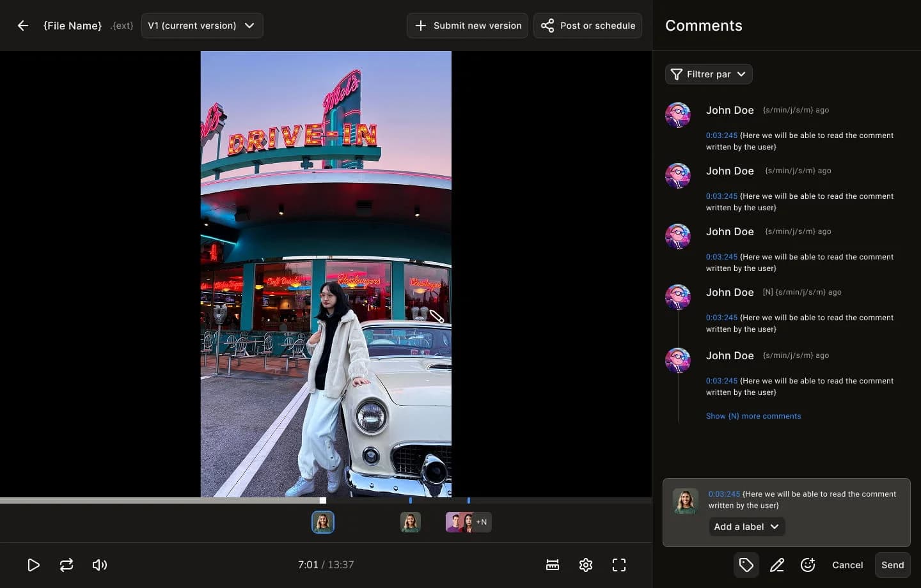This screenshot has width=921, height=588.
Task: Open the annotation pencil tool
Action: 777,565
